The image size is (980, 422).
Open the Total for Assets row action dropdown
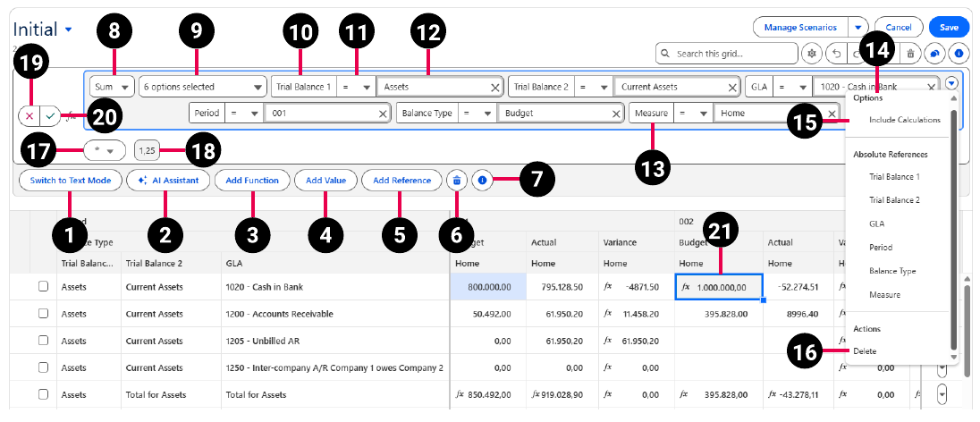pos(942,394)
